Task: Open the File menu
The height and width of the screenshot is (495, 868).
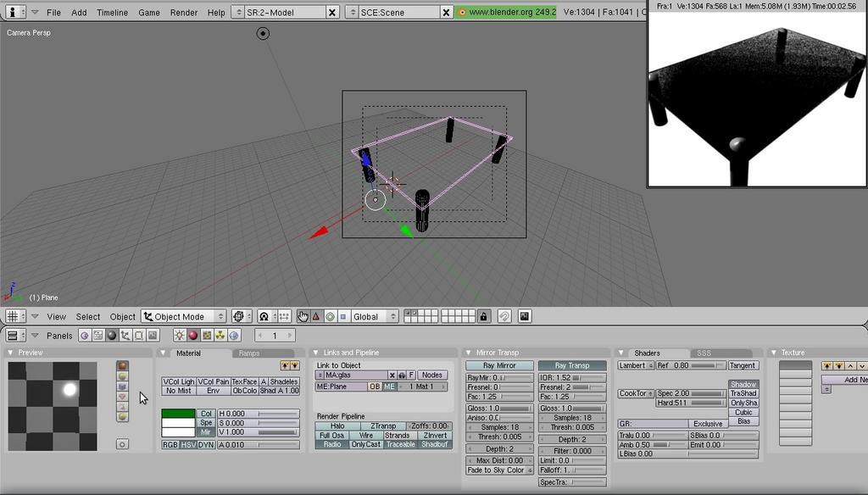Action: [x=53, y=12]
